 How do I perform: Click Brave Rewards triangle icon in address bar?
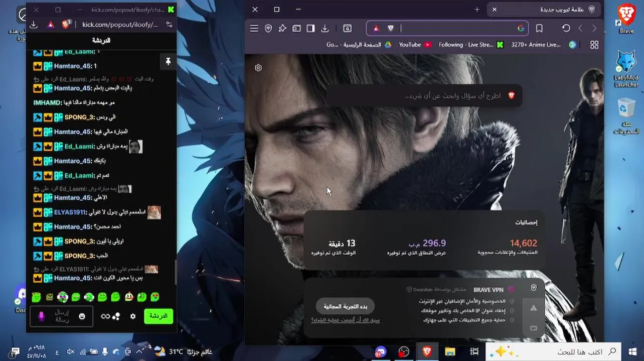[x=376, y=29]
